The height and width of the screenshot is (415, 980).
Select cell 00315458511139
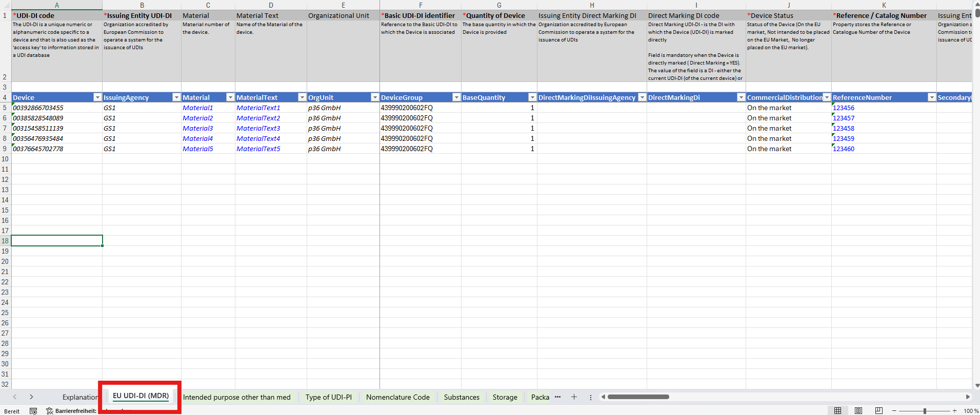coord(56,128)
